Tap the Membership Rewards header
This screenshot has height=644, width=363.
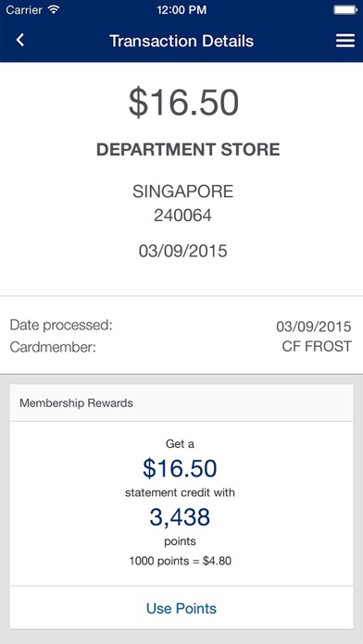click(x=76, y=402)
